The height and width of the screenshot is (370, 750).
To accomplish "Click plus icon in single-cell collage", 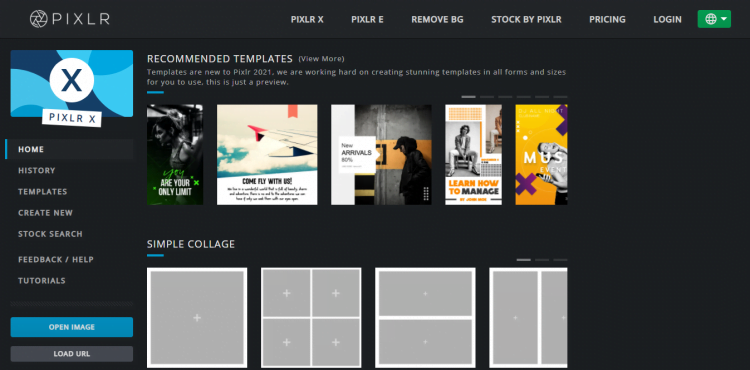I will 197,317.
